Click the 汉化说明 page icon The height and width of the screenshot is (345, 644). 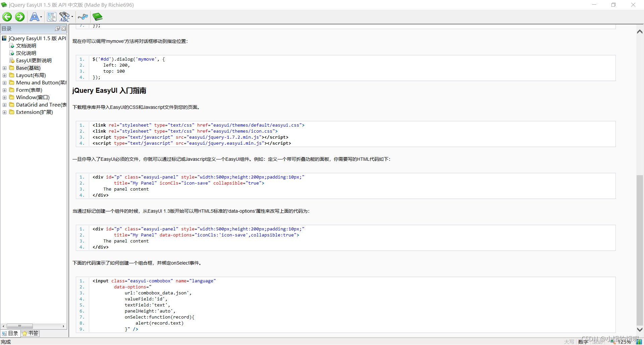pyautogui.click(x=12, y=53)
